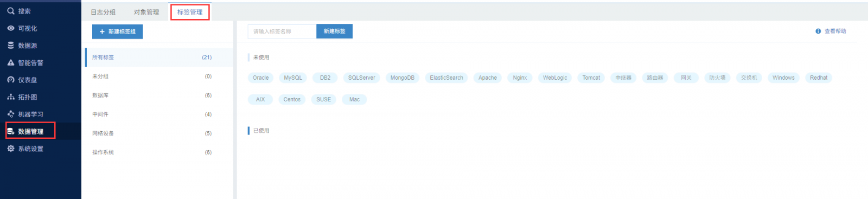Screen dimensions: 868x199
Task: Click the 已使用 section heading
Action: pyautogui.click(x=261, y=131)
